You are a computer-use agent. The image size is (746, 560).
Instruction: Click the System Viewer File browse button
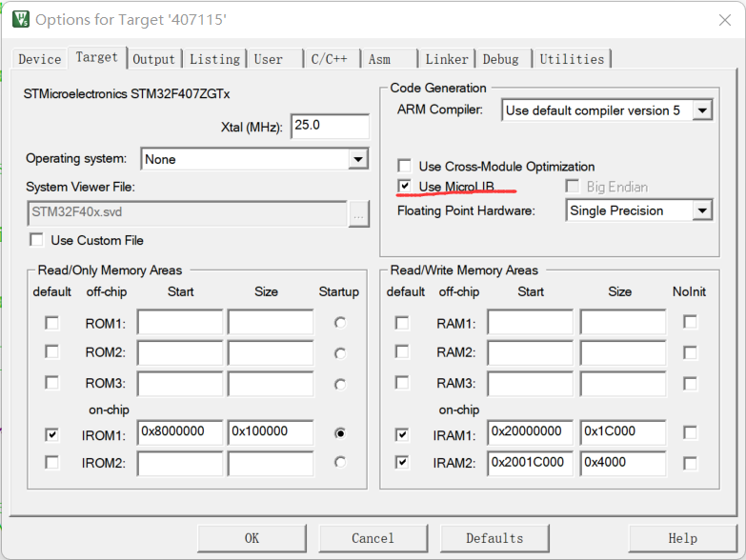(x=359, y=214)
